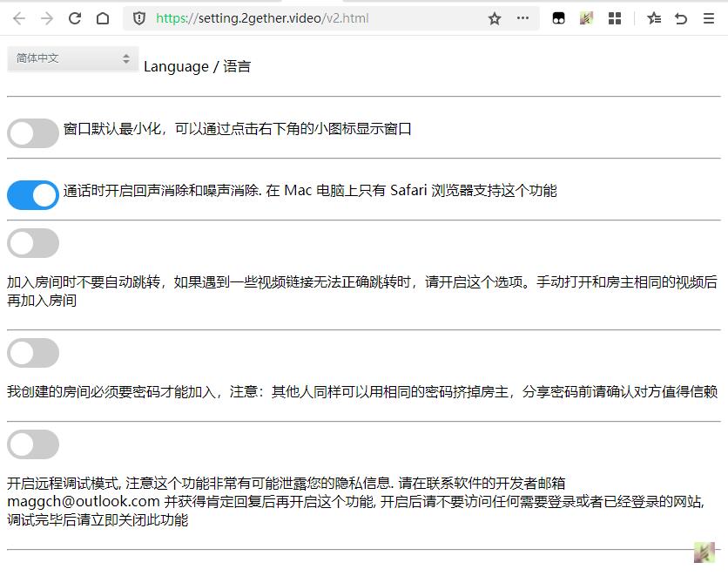Toggle the minimize-window-by-default switch
The width and height of the screenshot is (728, 576).
(x=33, y=133)
